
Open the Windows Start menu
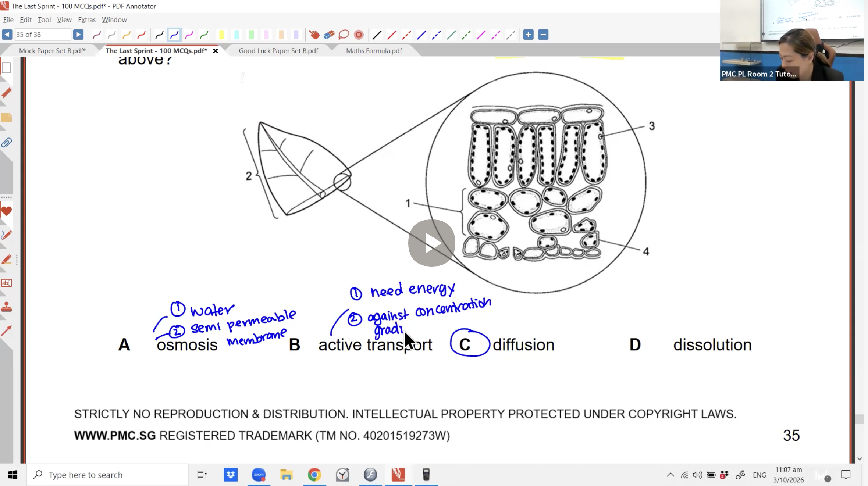(x=13, y=475)
